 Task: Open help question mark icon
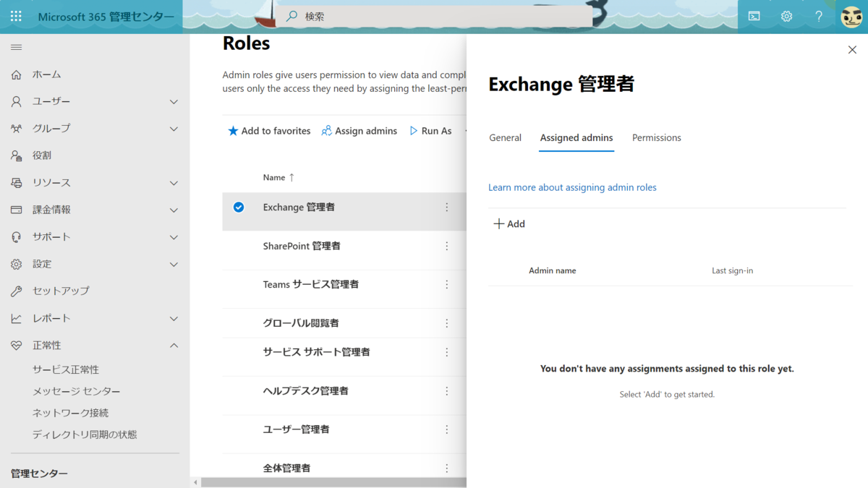[x=819, y=16]
